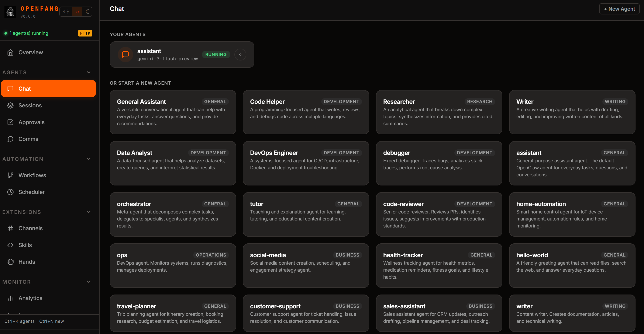644x334 pixels.
Task: Open Scheduler using the clock icon
Action: pyautogui.click(x=10, y=192)
